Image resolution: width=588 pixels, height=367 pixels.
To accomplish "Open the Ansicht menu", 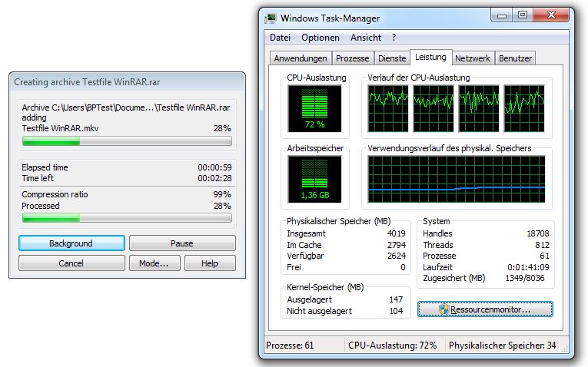I will click(x=366, y=38).
